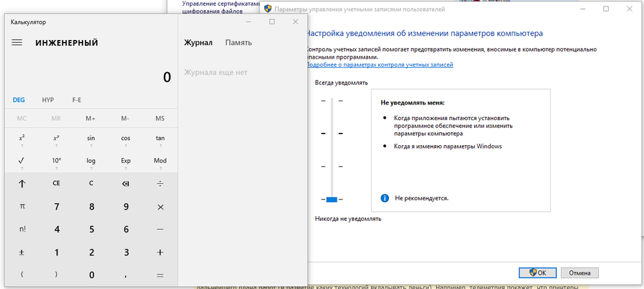The height and width of the screenshot is (289, 644).
Task: Toggle the DEG angle unit mode
Action: 19,100
